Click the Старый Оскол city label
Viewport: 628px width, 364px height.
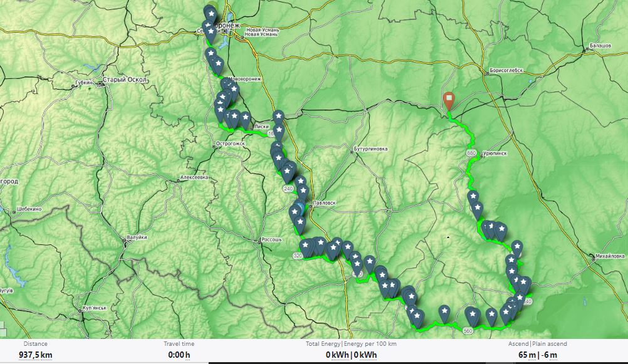(125, 80)
